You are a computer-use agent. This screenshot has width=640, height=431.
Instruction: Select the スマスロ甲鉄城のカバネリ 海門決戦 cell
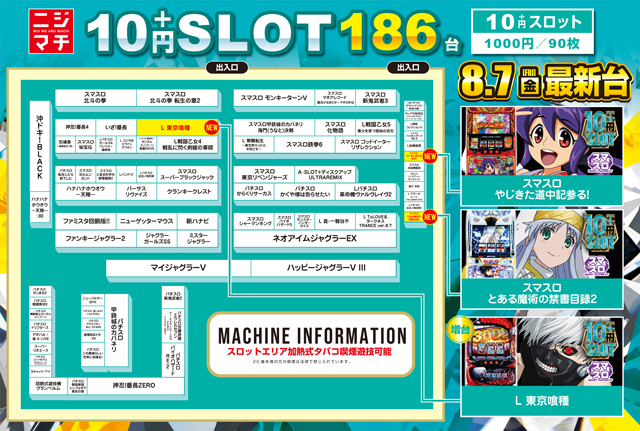273,128
